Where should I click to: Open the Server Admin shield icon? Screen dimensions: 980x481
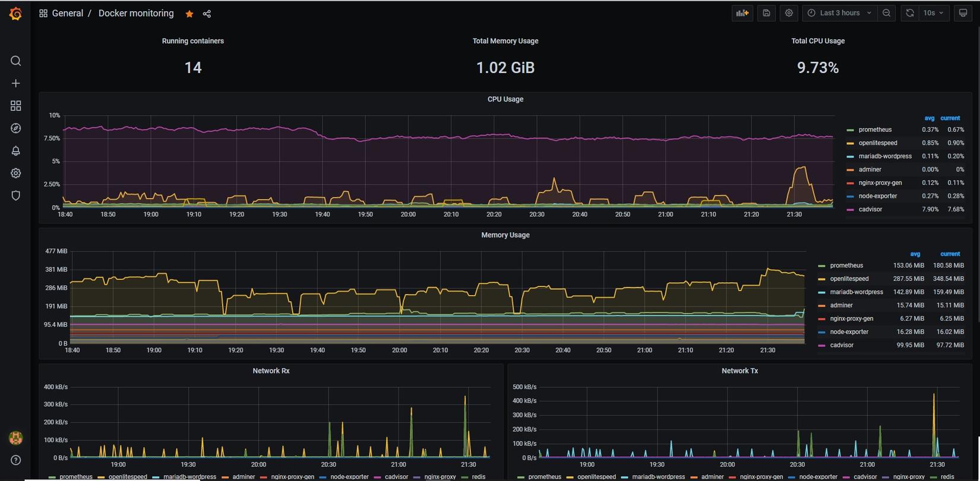pyautogui.click(x=16, y=195)
